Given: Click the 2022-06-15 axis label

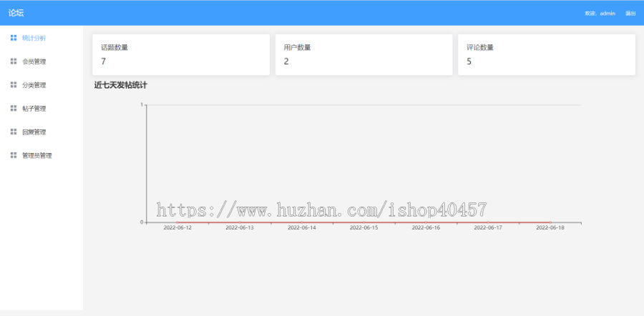Looking at the screenshot, I should pos(364,227).
